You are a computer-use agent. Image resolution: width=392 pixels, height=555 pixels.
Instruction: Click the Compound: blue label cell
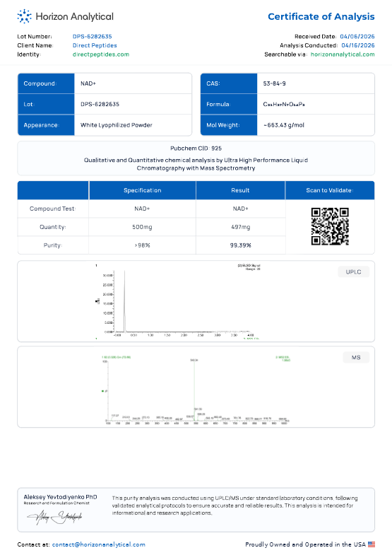click(x=47, y=83)
